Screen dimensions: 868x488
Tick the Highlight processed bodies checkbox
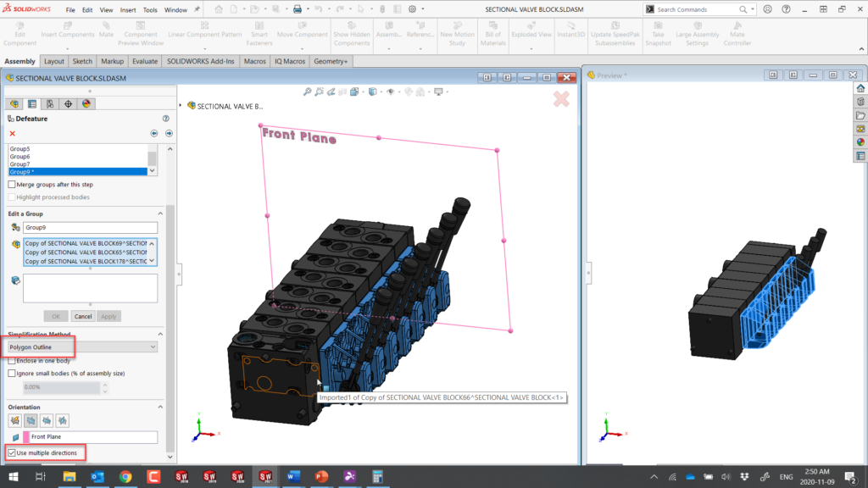[x=12, y=197]
